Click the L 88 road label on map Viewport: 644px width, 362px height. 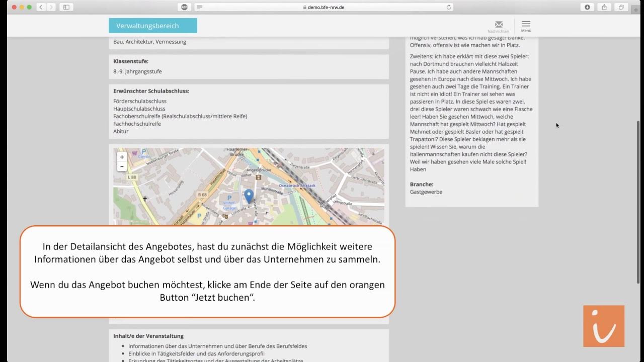(x=132, y=177)
